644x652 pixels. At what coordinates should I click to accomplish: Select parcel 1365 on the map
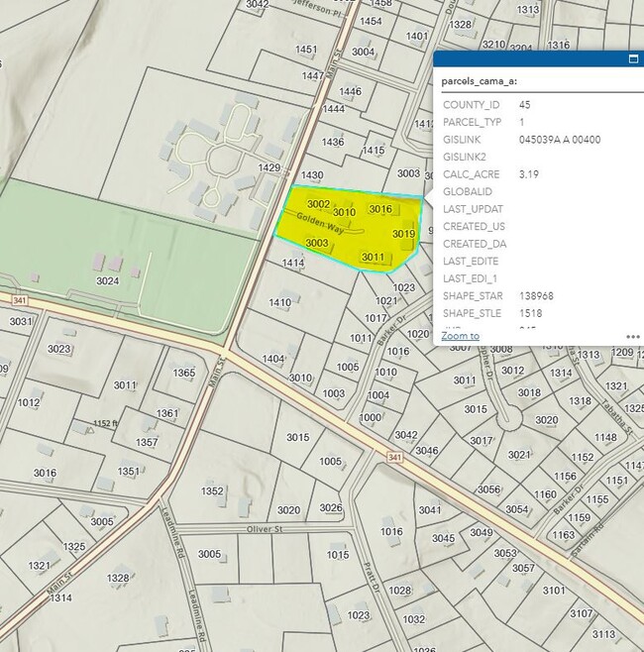pos(184,374)
